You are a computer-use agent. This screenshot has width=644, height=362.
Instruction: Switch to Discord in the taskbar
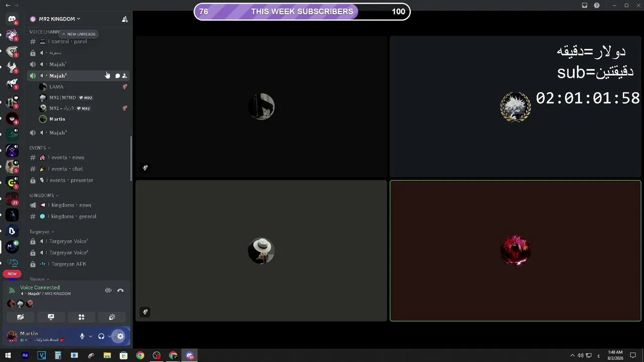[x=190, y=355]
